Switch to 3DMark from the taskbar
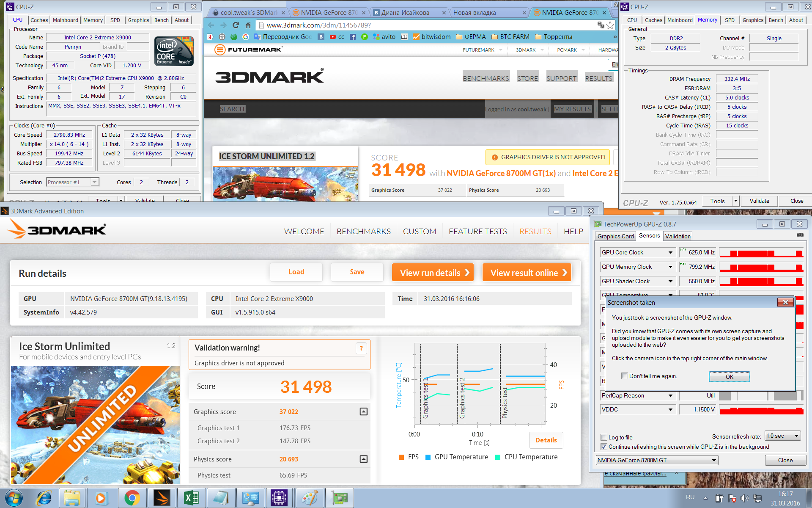 (x=162, y=498)
